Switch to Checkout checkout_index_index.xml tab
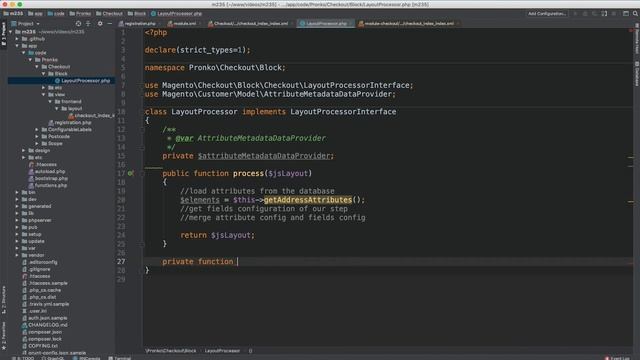Image resolution: width=640 pixels, height=360 pixels. (249, 24)
